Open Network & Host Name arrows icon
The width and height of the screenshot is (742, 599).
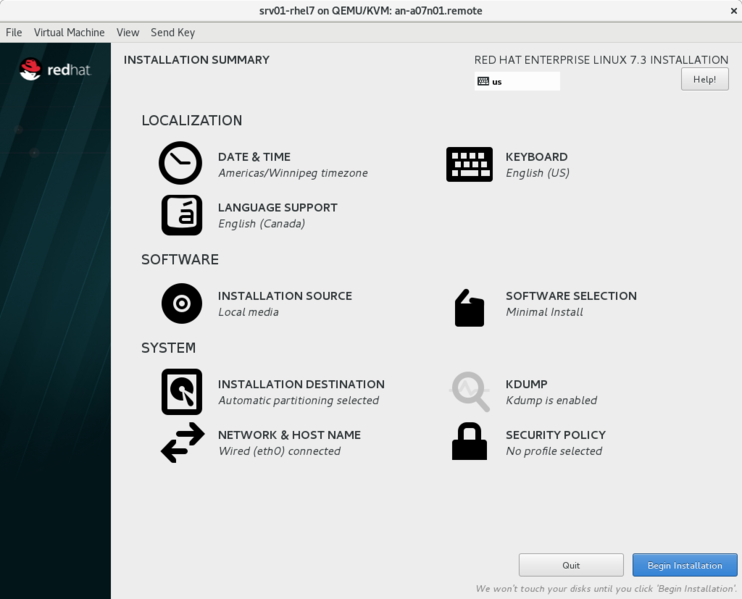pyautogui.click(x=181, y=442)
